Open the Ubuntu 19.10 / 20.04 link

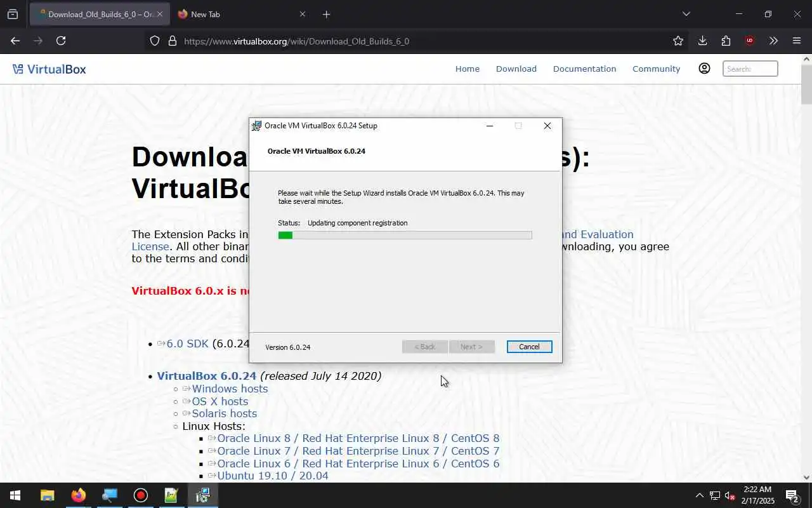[272, 476]
